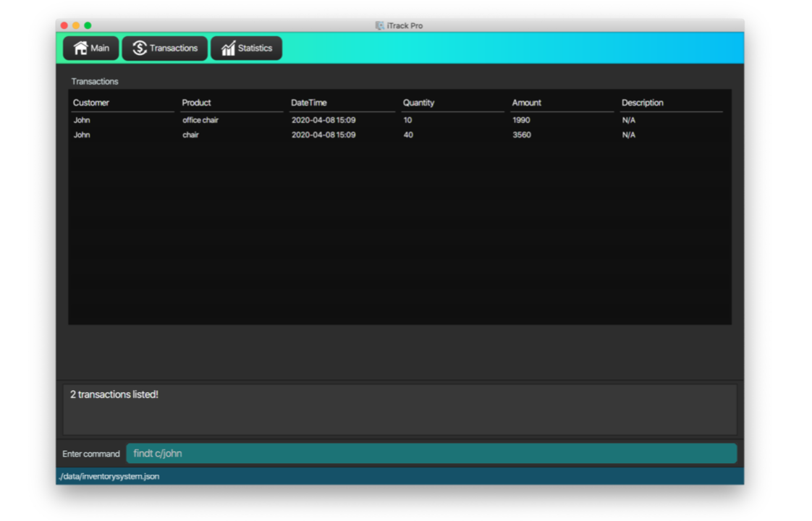Sort by Customer column header
Screen dimensions: 812x521
91,103
